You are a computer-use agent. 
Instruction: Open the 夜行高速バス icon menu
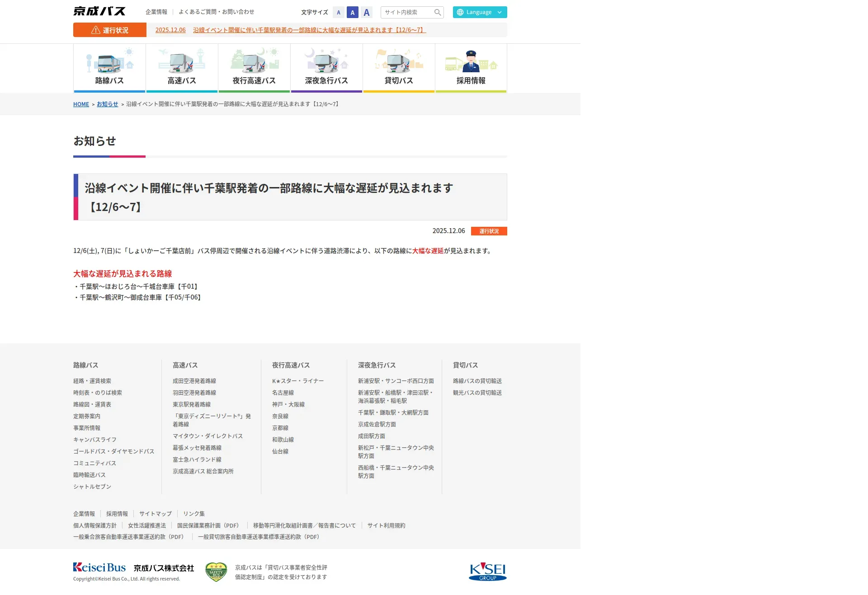[254, 68]
